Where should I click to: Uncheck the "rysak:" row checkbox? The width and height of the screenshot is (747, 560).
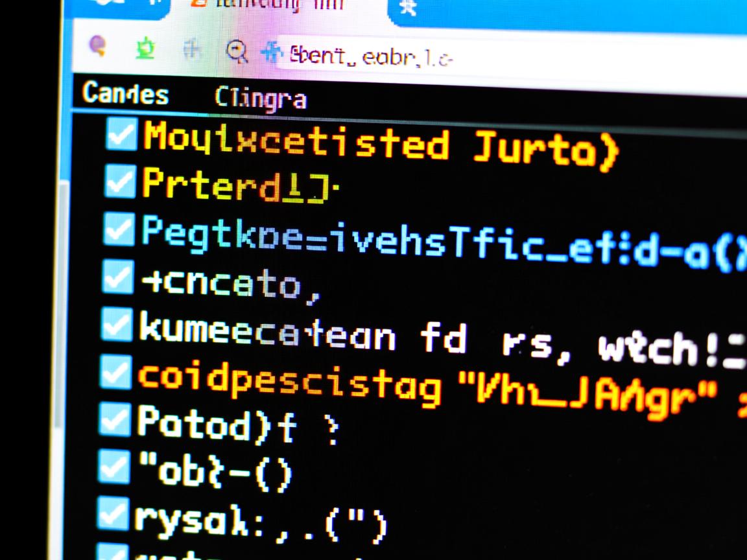(x=113, y=514)
